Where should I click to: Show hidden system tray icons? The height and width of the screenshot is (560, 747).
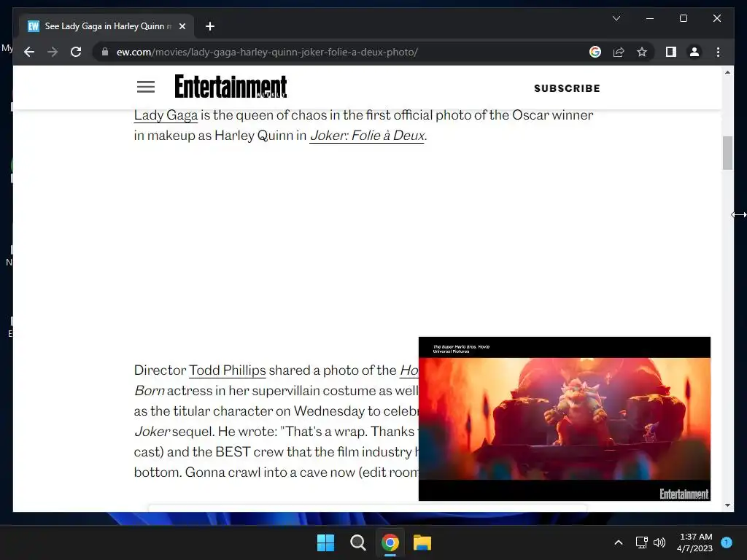[619, 542]
